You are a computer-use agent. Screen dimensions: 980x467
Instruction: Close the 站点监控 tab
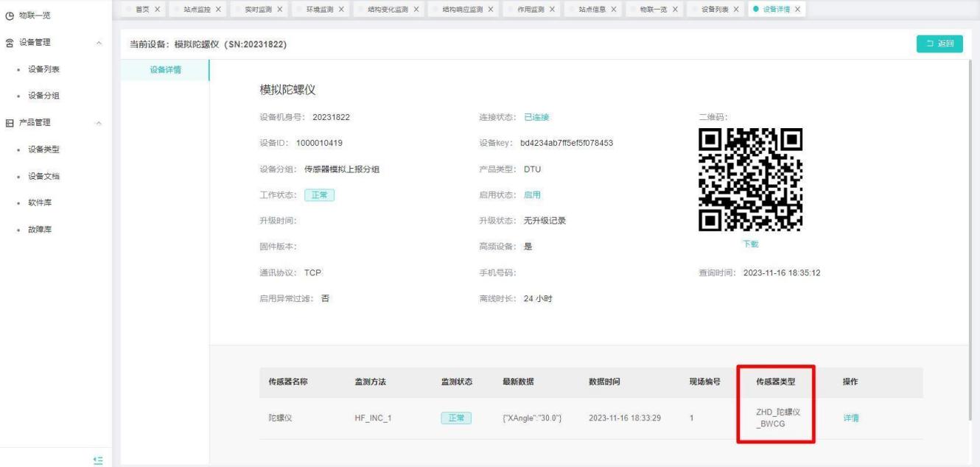[x=218, y=8]
